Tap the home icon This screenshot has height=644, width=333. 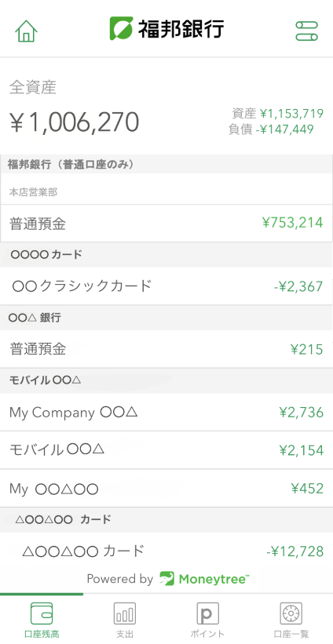[27, 31]
